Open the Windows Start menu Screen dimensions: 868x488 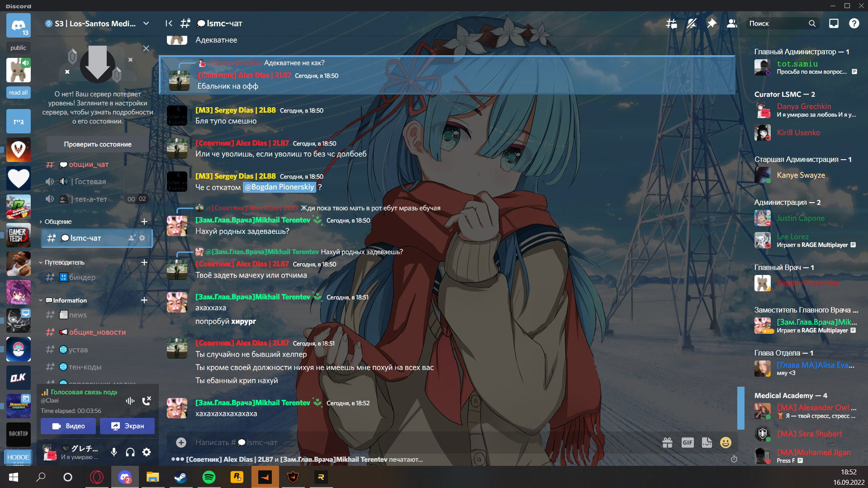(x=14, y=477)
